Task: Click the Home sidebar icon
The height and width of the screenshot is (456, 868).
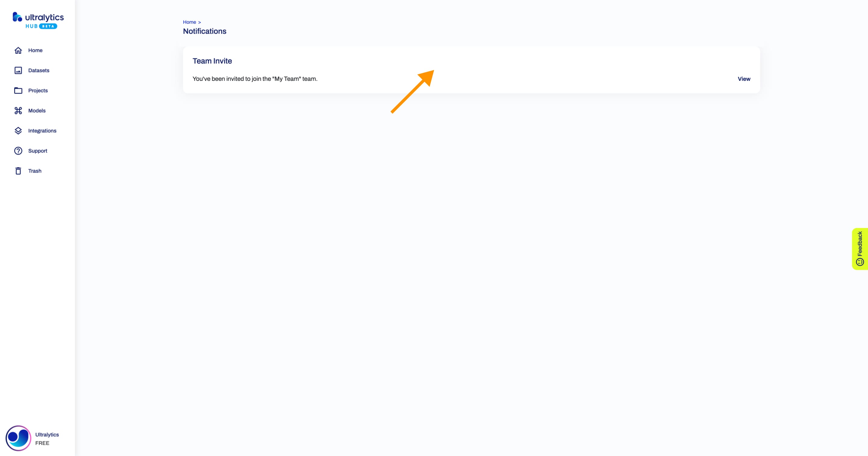Action: pos(18,50)
